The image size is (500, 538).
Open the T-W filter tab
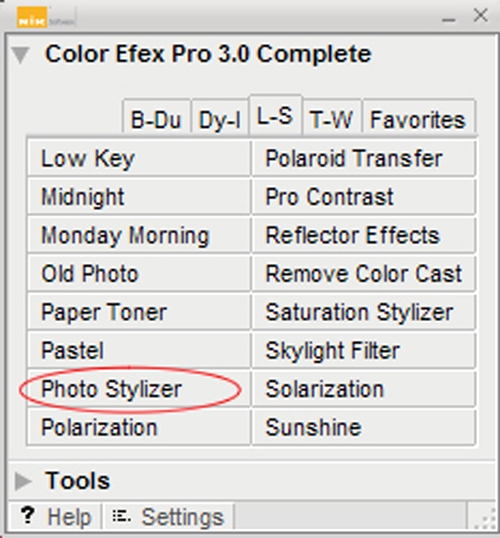331,119
